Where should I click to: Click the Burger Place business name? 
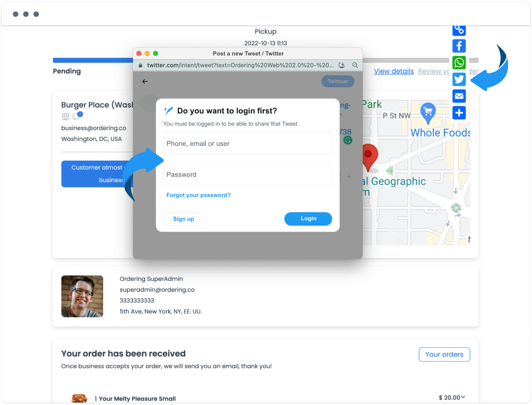coord(97,105)
